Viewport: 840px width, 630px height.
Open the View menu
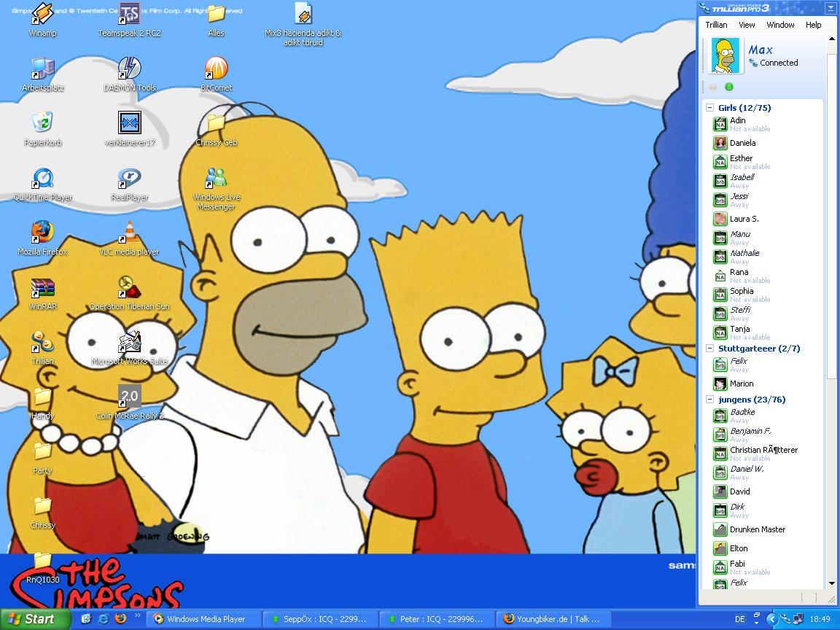747,25
